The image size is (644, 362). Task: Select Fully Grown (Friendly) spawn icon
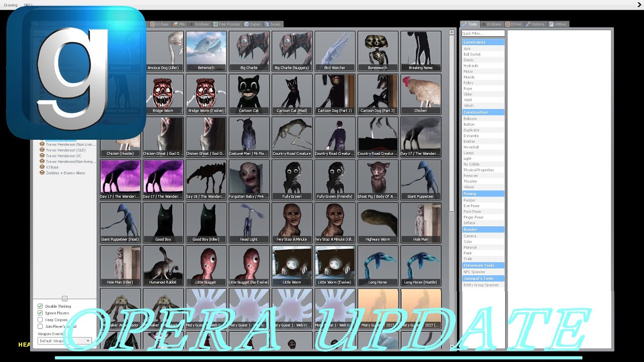[x=335, y=179]
